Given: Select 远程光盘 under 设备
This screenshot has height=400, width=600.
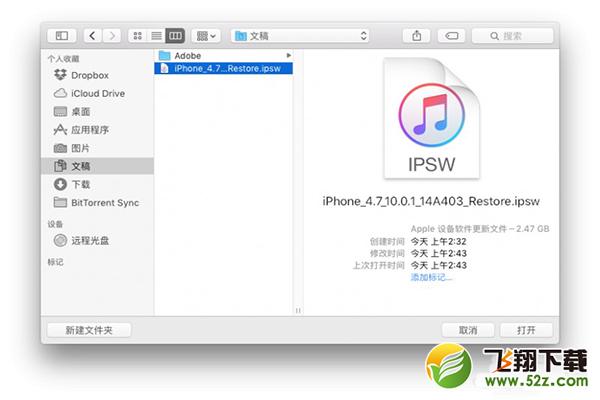Looking at the screenshot, I should coord(98,240).
